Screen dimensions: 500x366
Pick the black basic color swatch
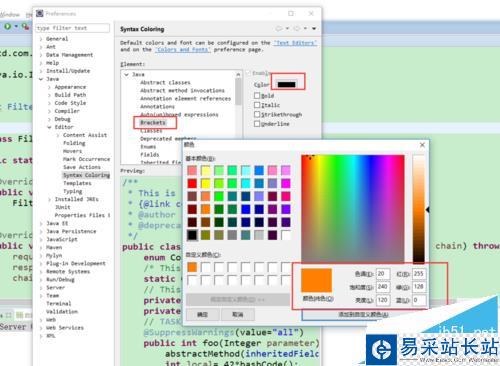pos(192,235)
